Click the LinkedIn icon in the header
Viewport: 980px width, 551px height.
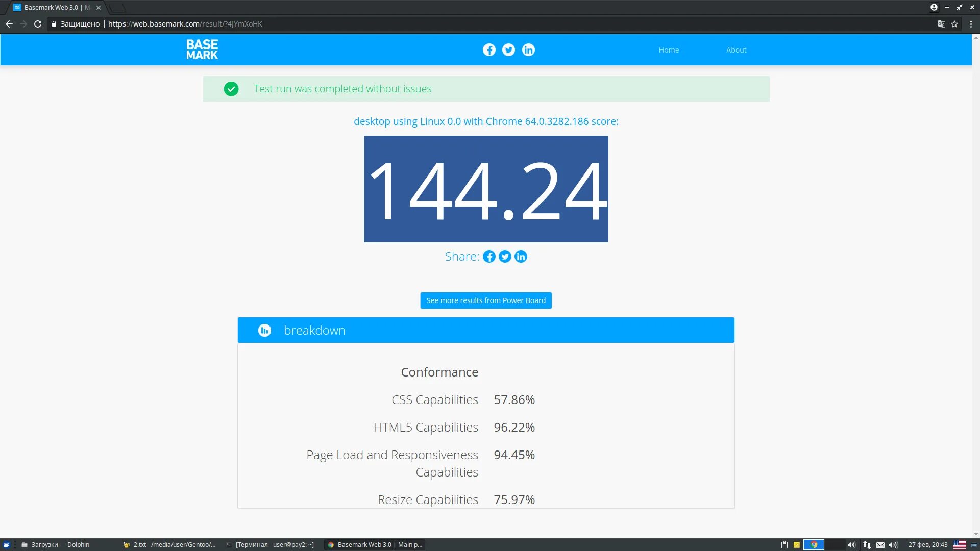528,50
